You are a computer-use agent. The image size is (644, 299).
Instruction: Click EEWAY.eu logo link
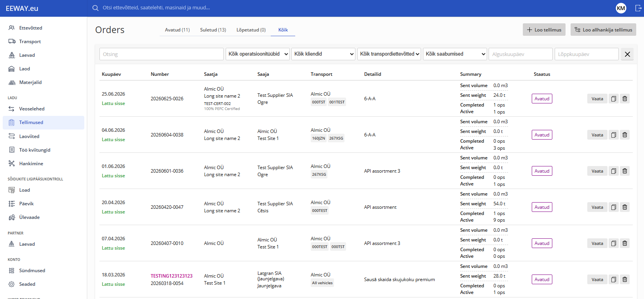pos(22,8)
